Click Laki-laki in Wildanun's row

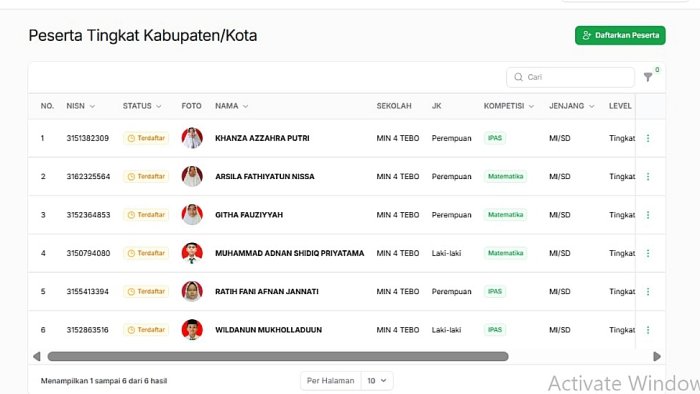(x=446, y=330)
